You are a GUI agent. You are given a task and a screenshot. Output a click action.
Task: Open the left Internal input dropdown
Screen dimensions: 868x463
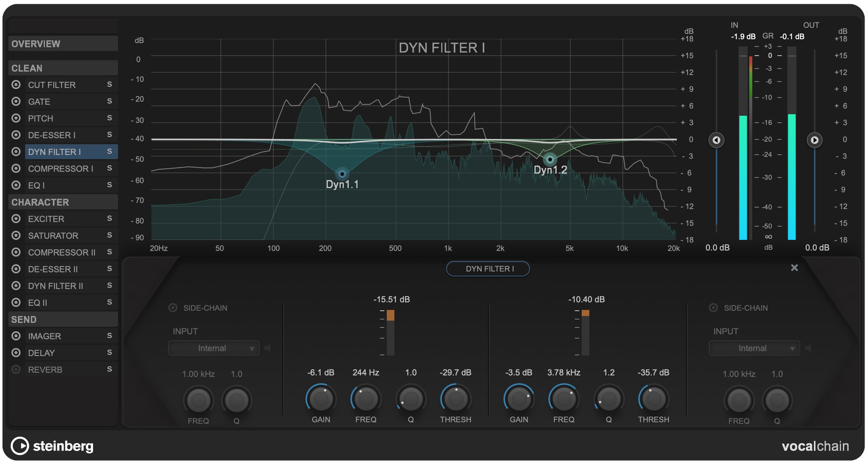[x=213, y=348]
